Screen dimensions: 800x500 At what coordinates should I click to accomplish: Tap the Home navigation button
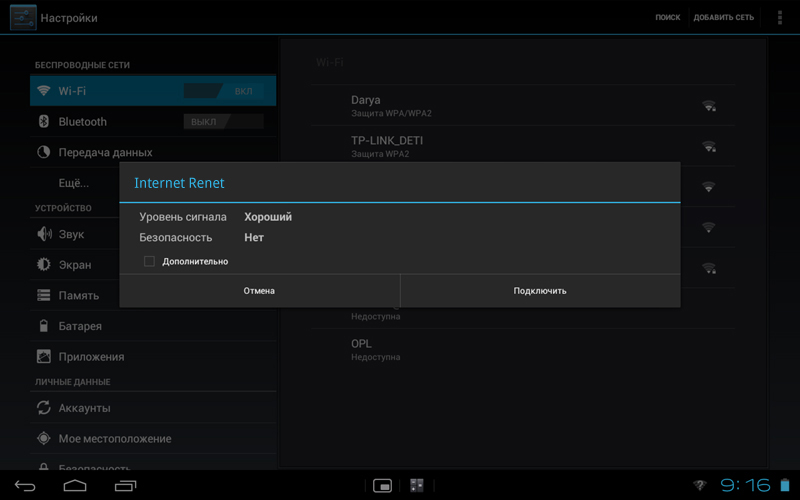(x=75, y=485)
